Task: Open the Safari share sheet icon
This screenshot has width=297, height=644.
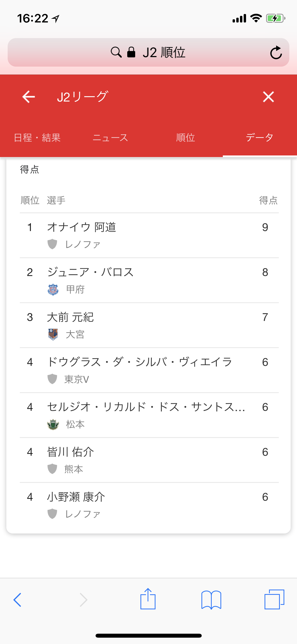Action: (x=148, y=599)
